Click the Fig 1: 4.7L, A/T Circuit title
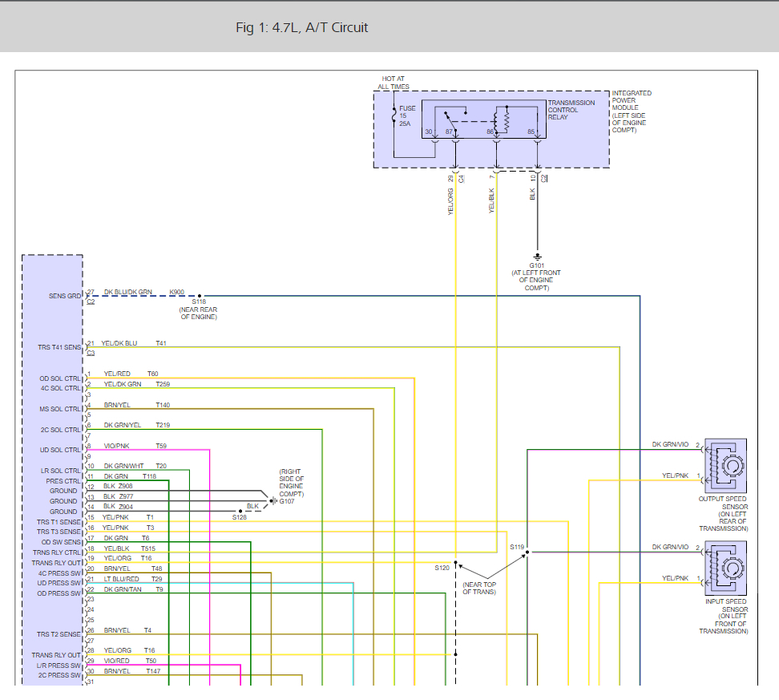779x700 pixels. [302, 27]
